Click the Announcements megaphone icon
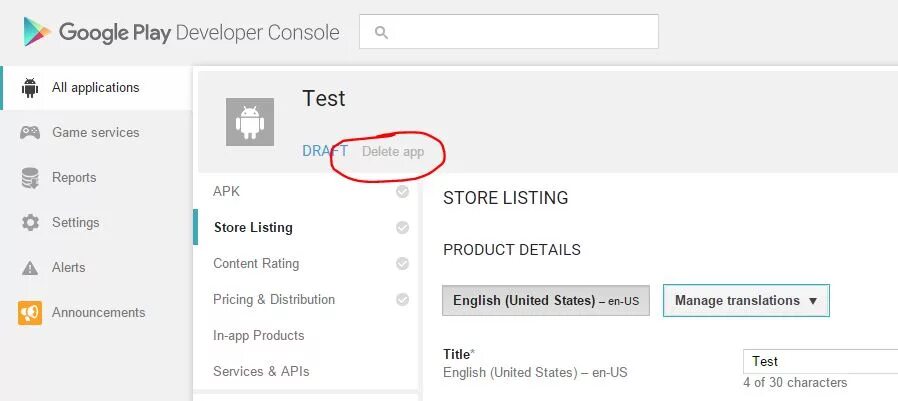The image size is (898, 401). pyautogui.click(x=30, y=313)
